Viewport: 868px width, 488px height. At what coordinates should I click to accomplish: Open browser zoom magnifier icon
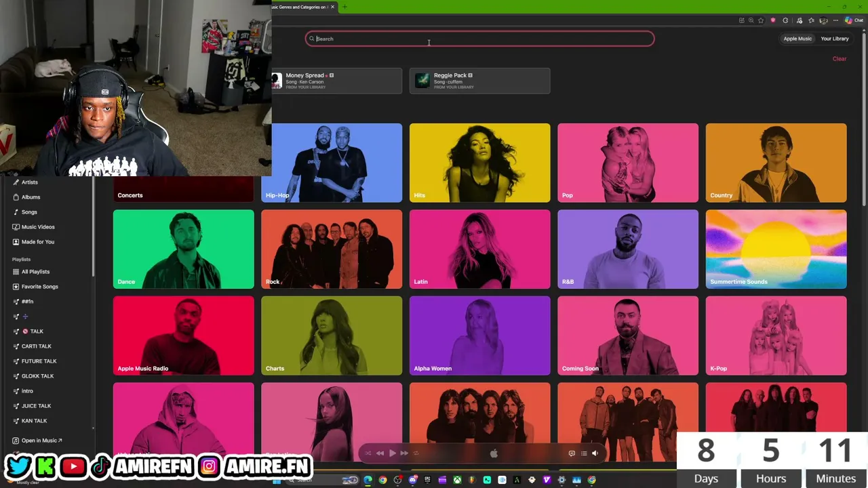pos(751,20)
